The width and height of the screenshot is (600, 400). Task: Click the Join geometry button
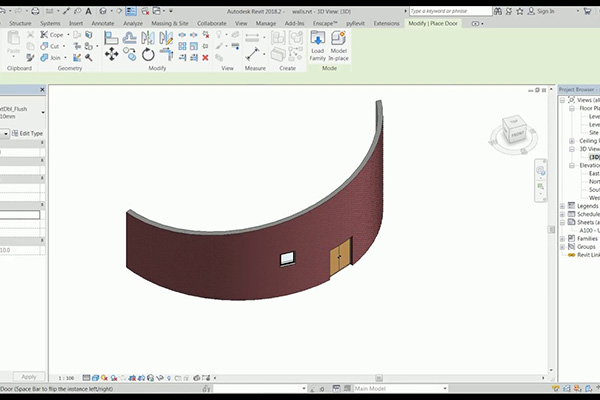(51, 58)
